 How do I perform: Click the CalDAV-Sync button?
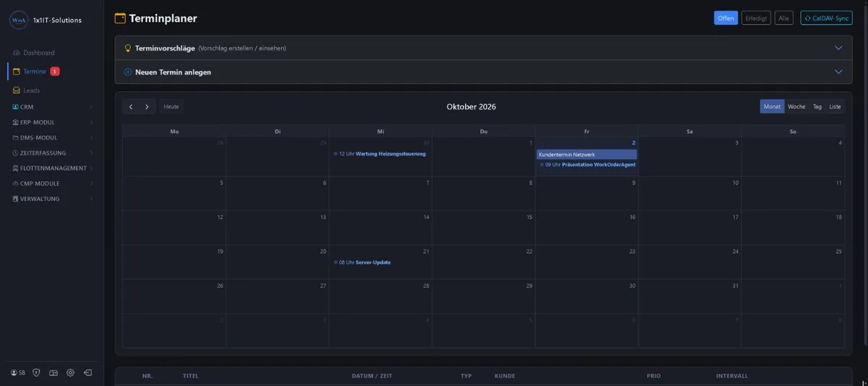tap(827, 18)
